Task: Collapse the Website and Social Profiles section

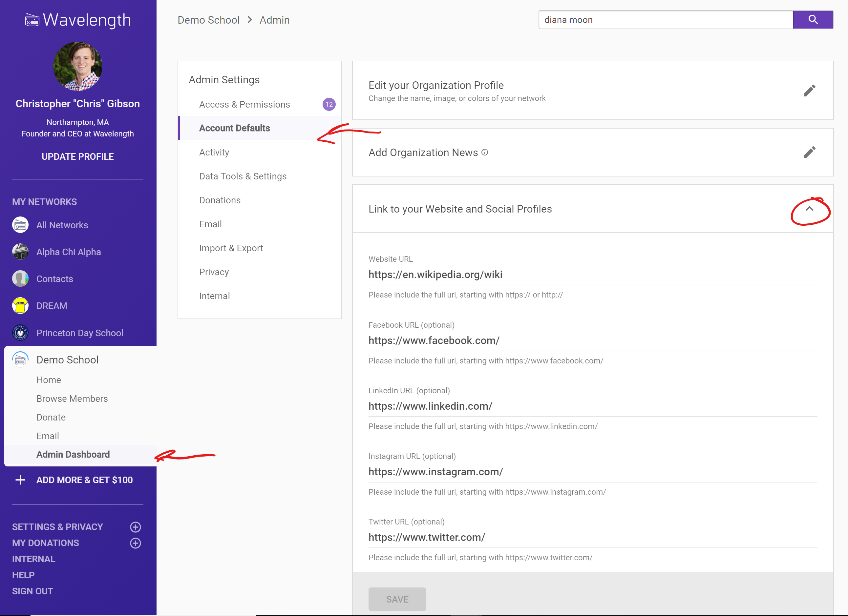Action: [x=809, y=209]
